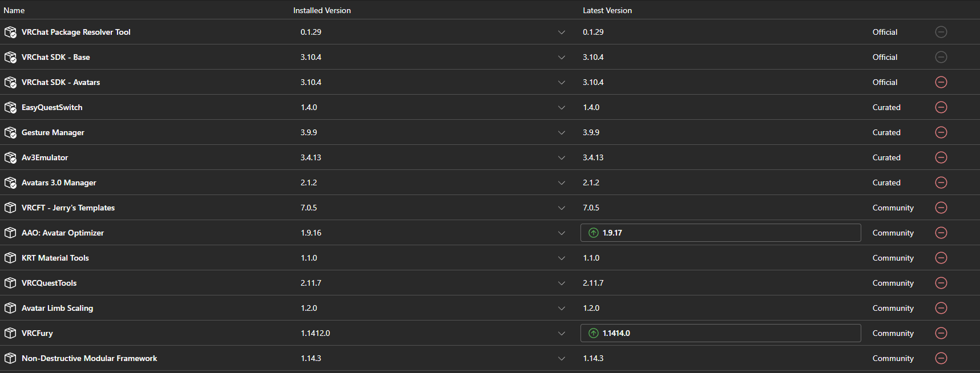Click the Name column header

click(x=14, y=10)
